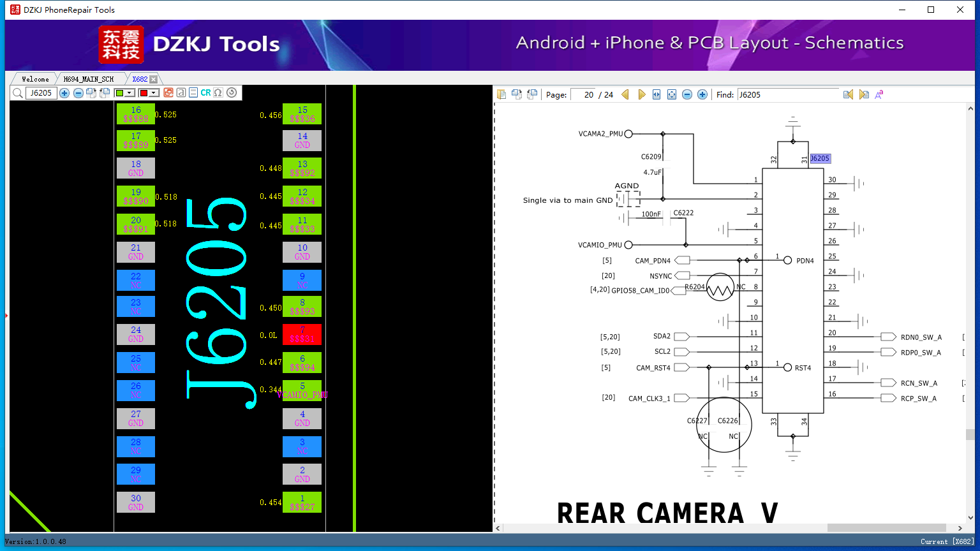The width and height of the screenshot is (980, 551).
Task: Switch to the Welcome tab
Action: click(35, 79)
